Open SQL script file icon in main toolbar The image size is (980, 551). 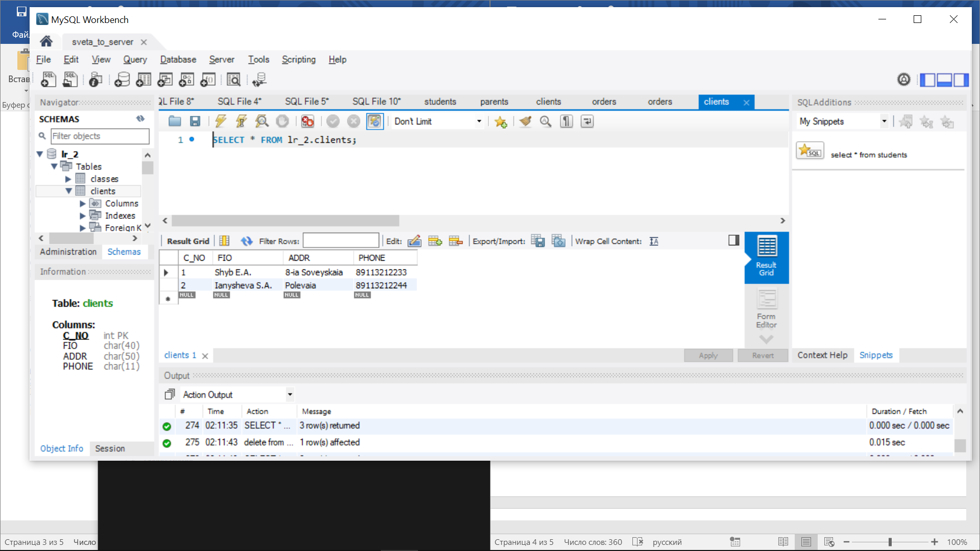(70, 80)
